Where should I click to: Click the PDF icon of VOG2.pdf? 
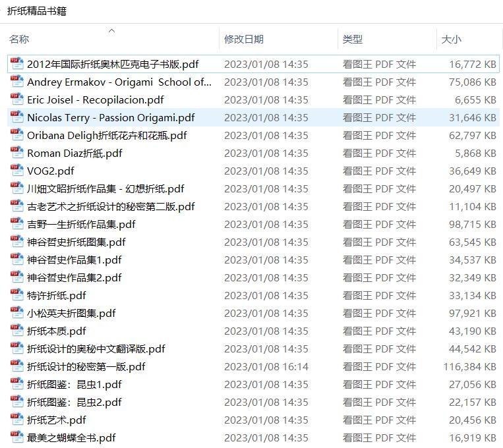pyautogui.click(x=16, y=170)
